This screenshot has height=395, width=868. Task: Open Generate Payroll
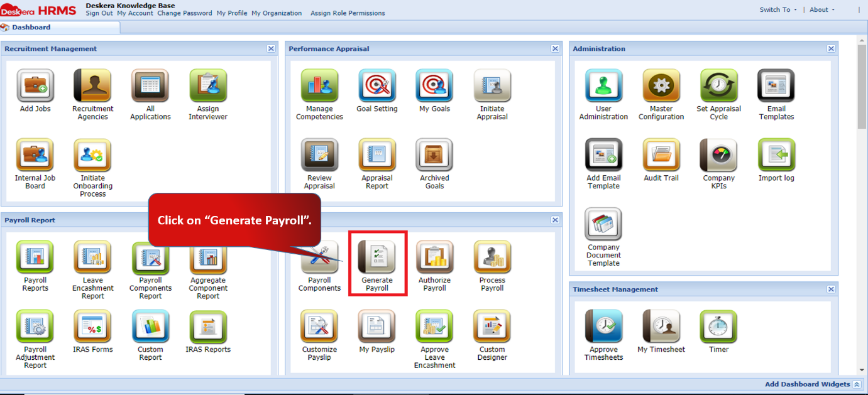coord(377,262)
